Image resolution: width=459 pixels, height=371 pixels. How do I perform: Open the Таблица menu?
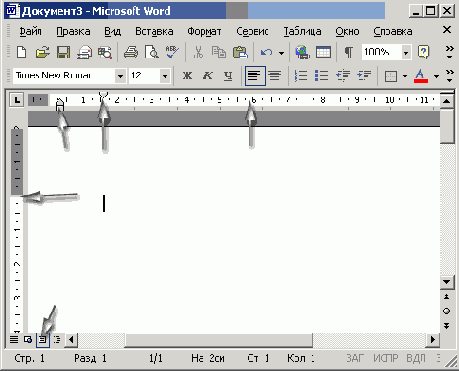pyautogui.click(x=302, y=31)
